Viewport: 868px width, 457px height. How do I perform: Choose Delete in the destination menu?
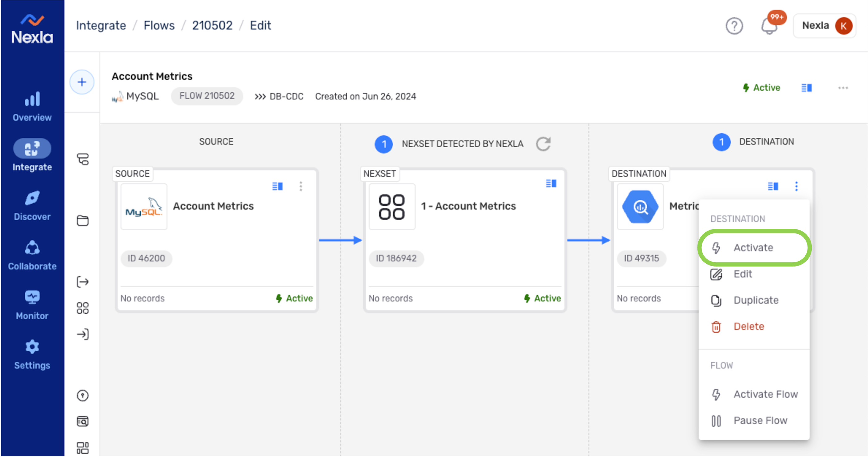pos(754,327)
